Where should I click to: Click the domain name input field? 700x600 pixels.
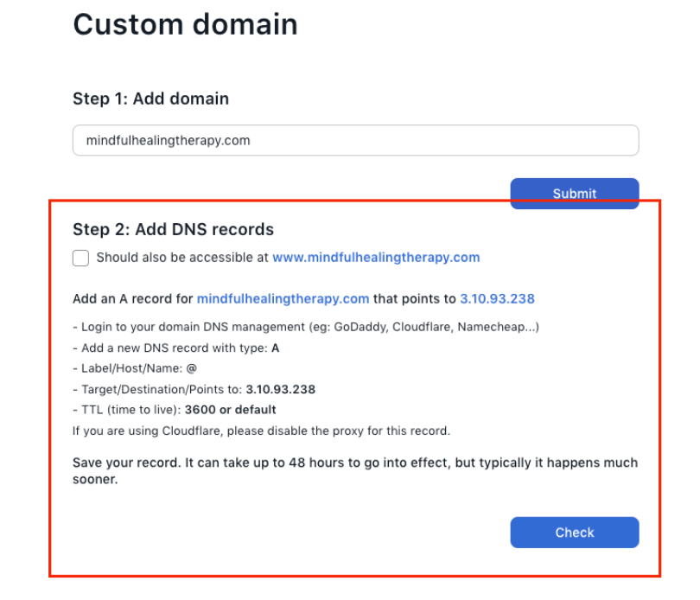pos(355,140)
